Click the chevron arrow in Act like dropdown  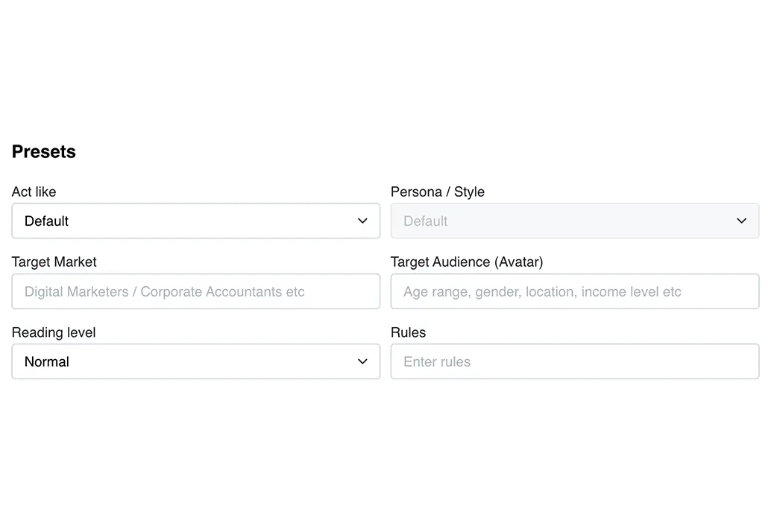[x=362, y=221]
